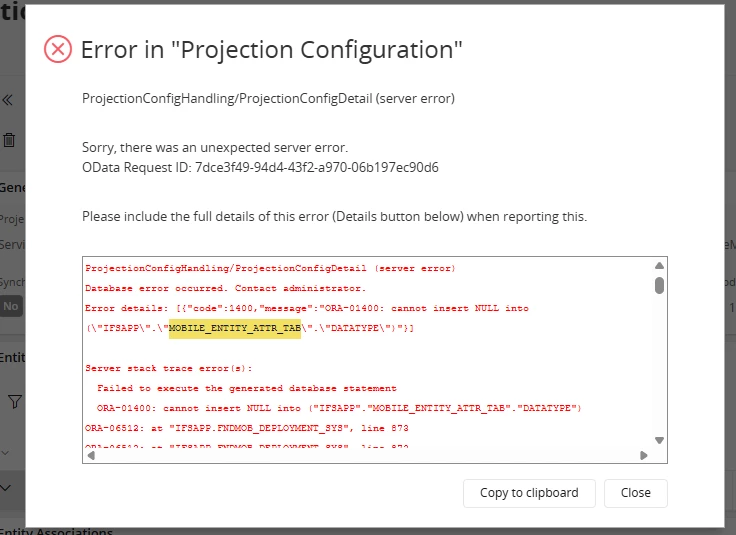Copy error details to clipboard
736x535 pixels.
[529, 493]
